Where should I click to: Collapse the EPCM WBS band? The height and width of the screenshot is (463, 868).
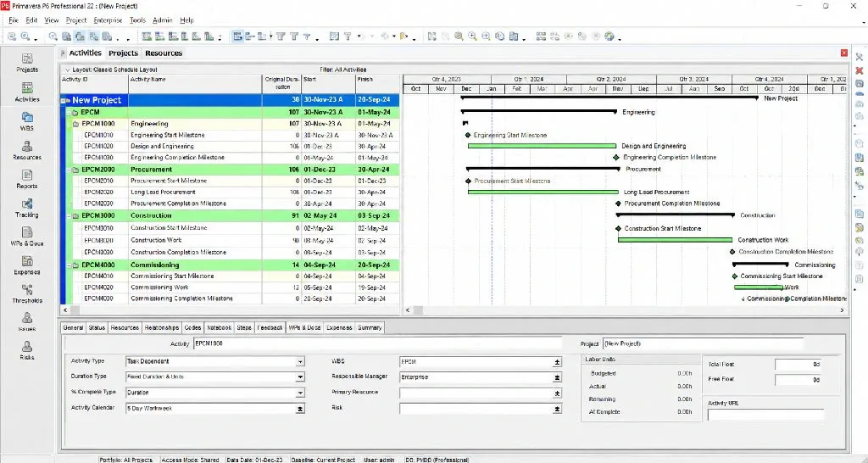[x=69, y=113]
